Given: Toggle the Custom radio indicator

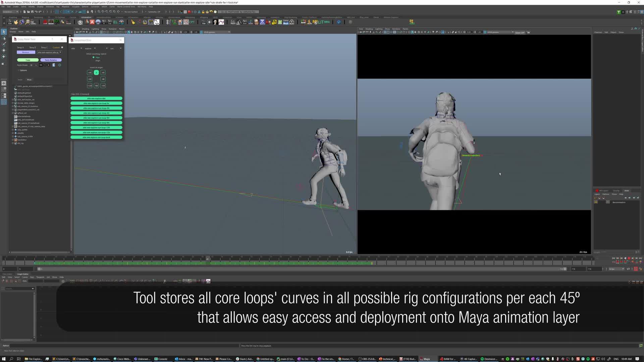Looking at the screenshot, I should pos(62,47).
